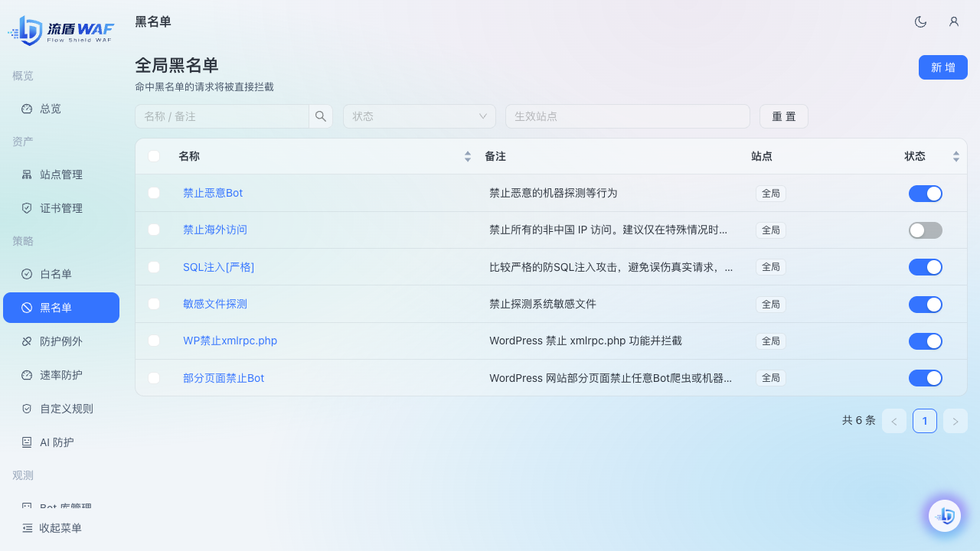Image resolution: width=980 pixels, height=551 pixels.
Task: Open the 防护例外 menu item
Action: 61,341
